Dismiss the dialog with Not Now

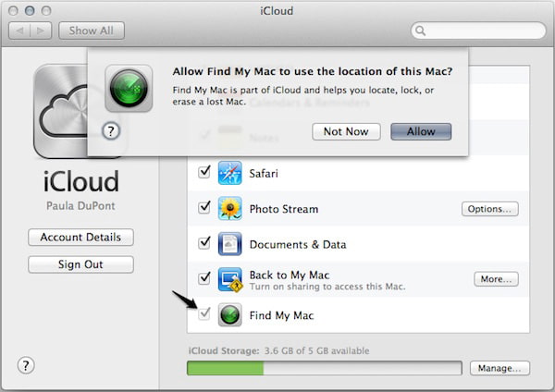click(346, 131)
